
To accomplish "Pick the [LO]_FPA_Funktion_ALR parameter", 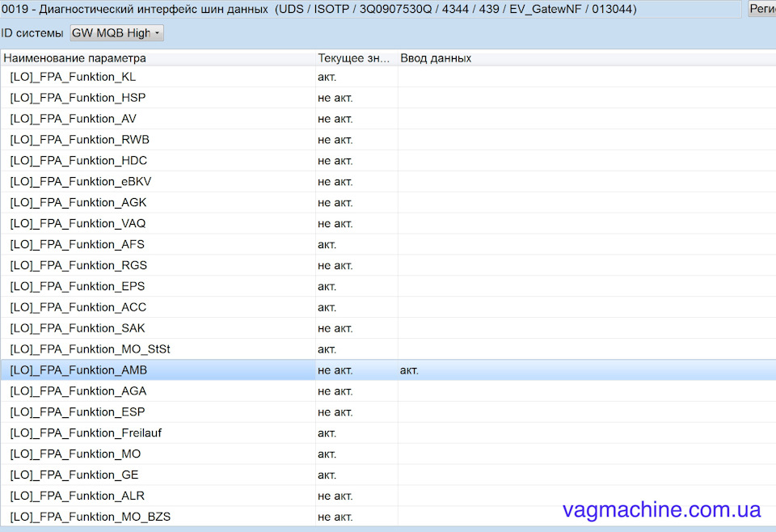I will coord(78,496).
